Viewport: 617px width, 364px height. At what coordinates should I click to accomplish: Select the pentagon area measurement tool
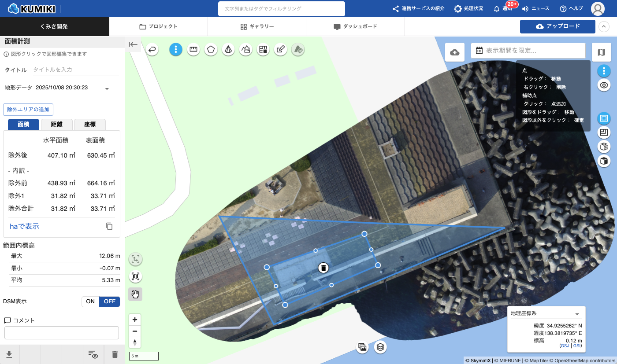[x=211, y=50]
